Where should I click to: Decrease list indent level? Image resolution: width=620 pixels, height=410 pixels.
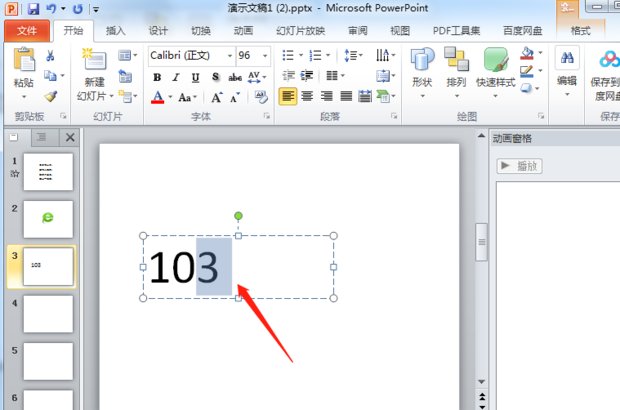289,75
